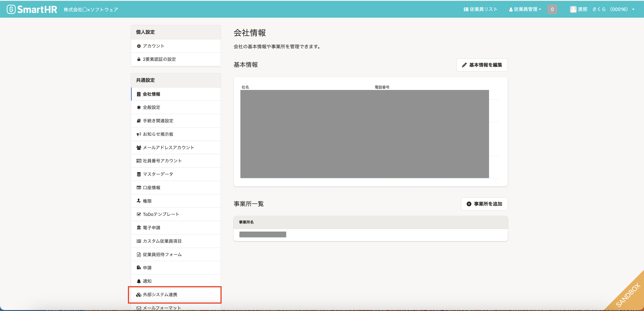Open the 従業員リスト link
Image resolution: width=644 pixels, height=311 pixels.
(481, 9)
